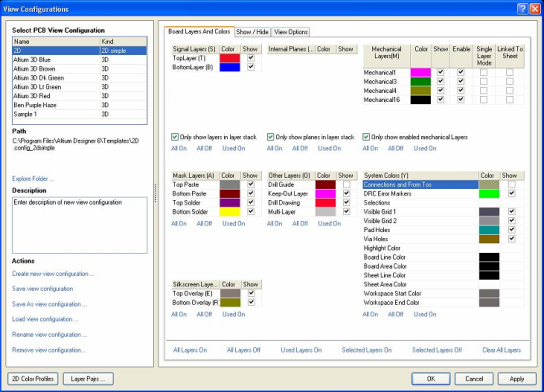Click the BottomLayer blue color swatch
This screenshot has height=392, width=544.
pos(230,67)
